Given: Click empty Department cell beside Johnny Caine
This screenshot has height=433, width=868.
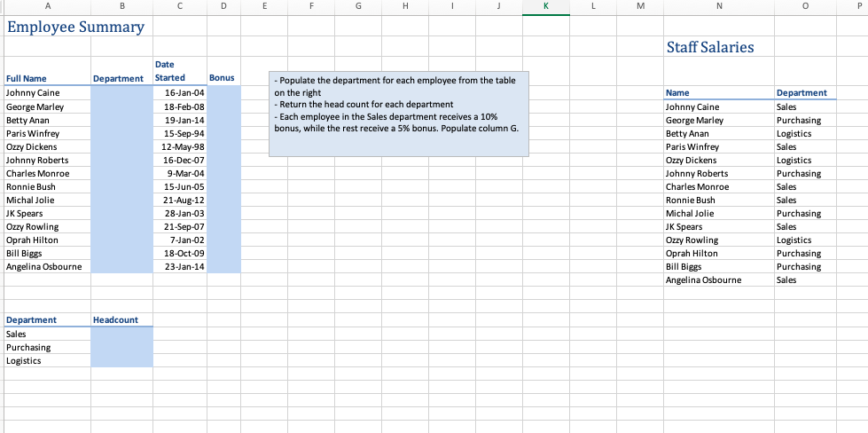Looking at the screenshot, I should 121,93.
